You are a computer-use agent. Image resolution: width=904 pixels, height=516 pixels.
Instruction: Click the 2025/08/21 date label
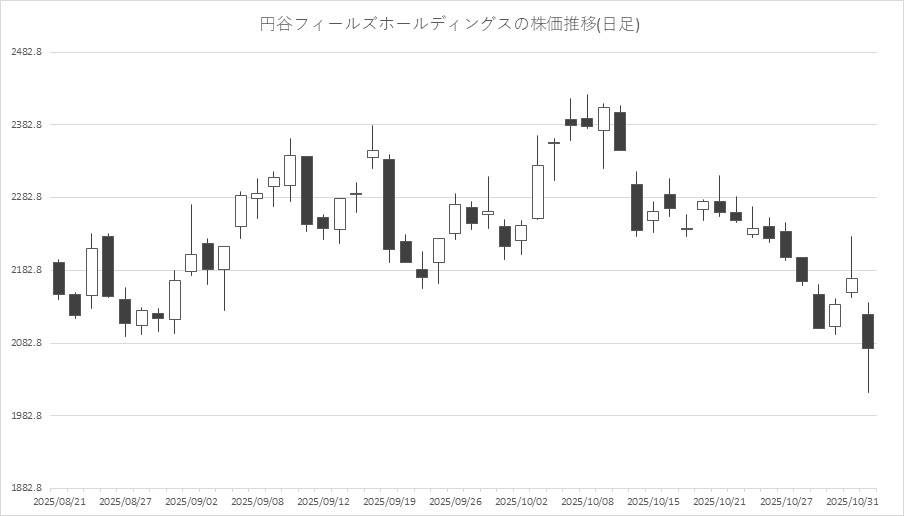59,501
